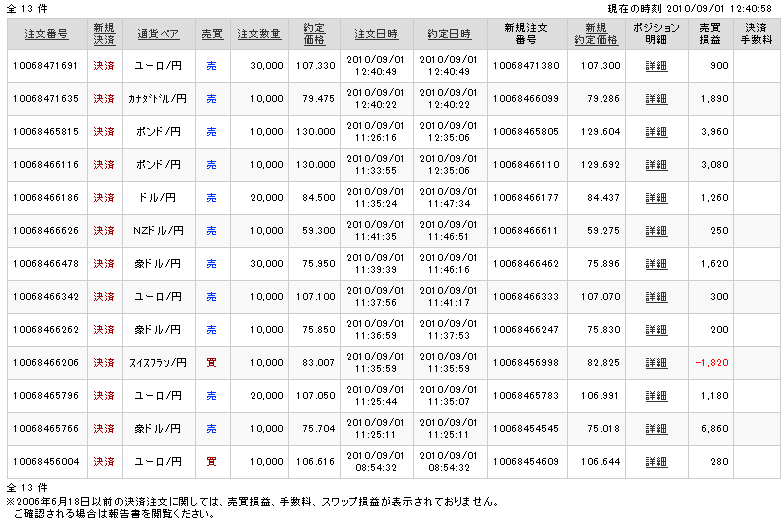784x523 pixels.
Task: View 詳細 of order 10068465815
Action: coord(656,132)
